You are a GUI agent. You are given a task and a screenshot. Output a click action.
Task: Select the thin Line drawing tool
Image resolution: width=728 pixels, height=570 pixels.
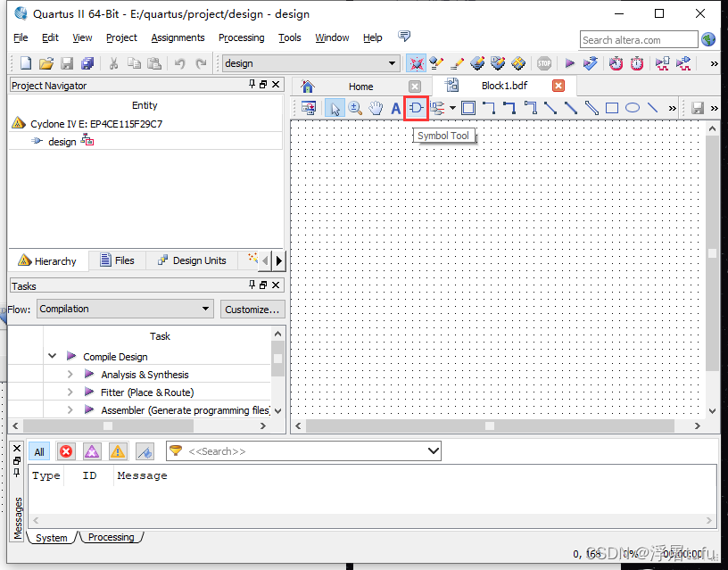[x=653, y=108]
